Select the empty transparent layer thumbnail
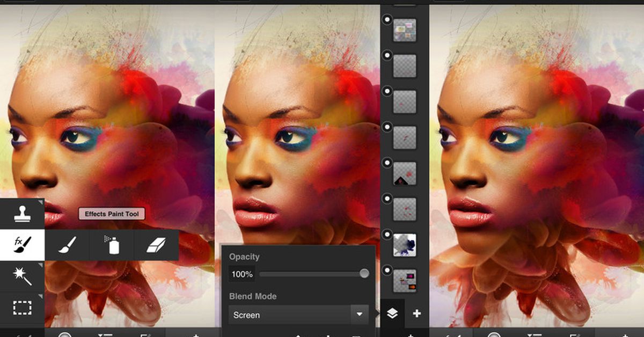 pyautogui.click(x=405, y=65)
